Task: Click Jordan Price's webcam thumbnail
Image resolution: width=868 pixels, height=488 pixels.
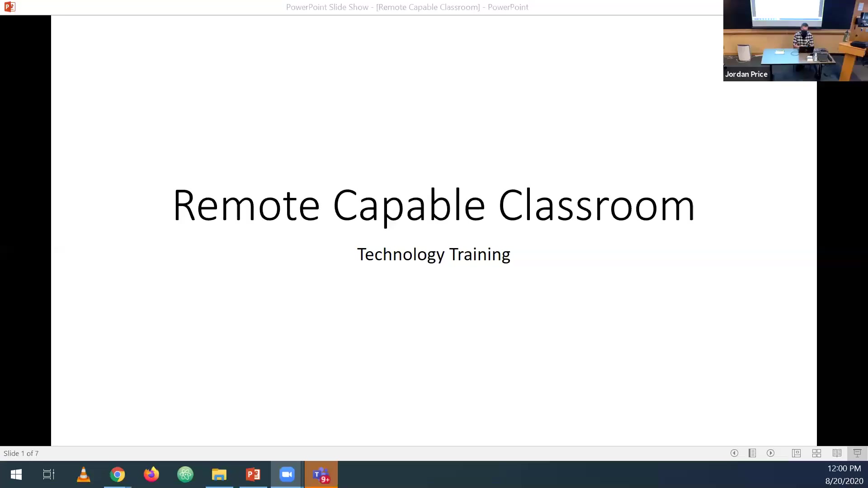Action: click(795, 41)
